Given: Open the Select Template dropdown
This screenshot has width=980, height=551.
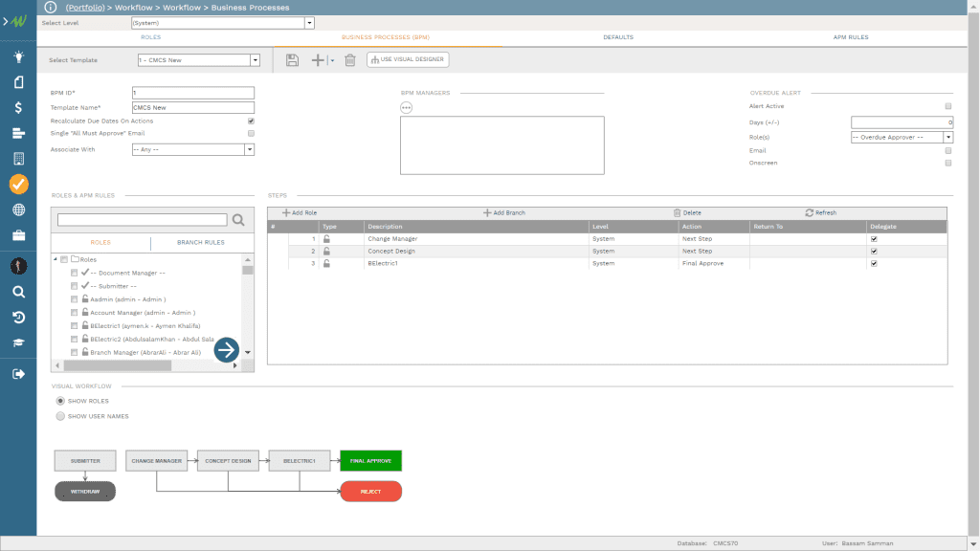Looking at the screenshot, I should (255, 60).
